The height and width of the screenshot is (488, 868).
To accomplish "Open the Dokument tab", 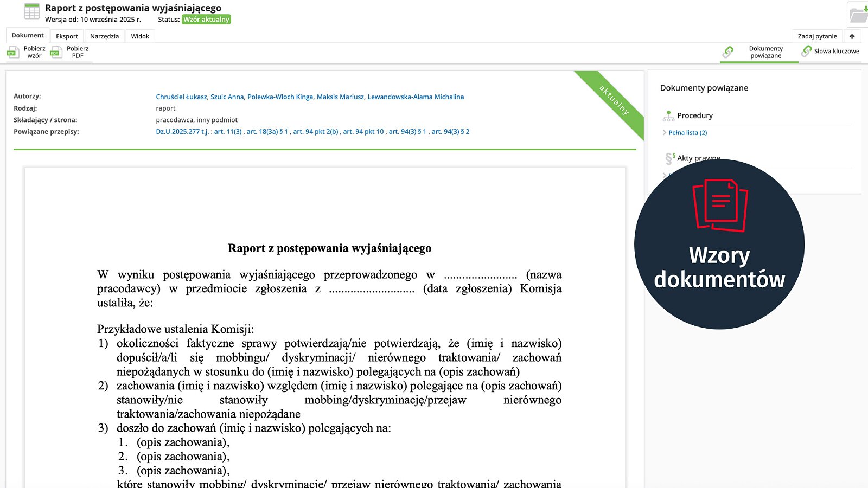I will pos(28,36).
